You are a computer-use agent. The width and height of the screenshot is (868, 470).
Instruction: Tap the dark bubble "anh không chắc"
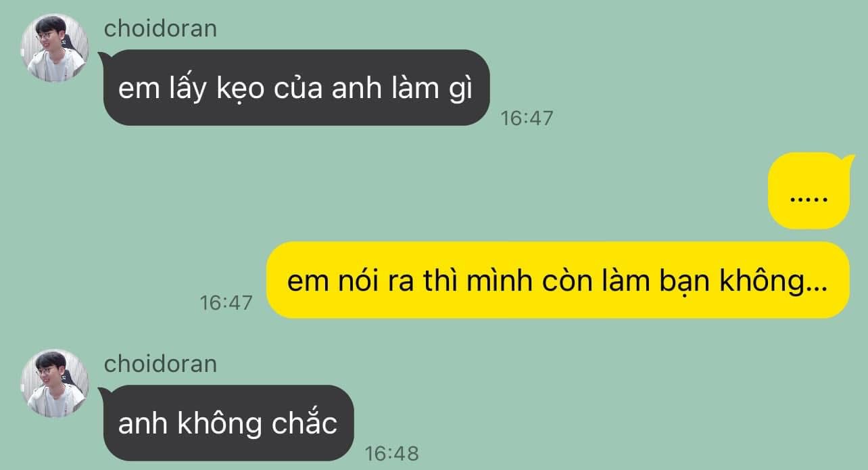227,423
